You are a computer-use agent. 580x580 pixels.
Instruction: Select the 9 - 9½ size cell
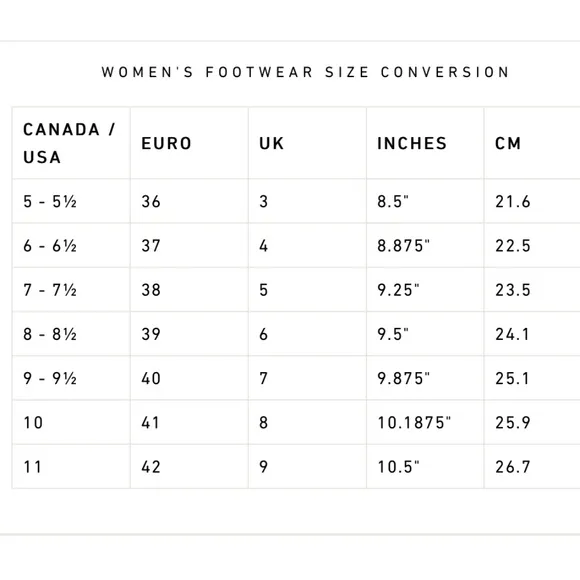[71, 378]
